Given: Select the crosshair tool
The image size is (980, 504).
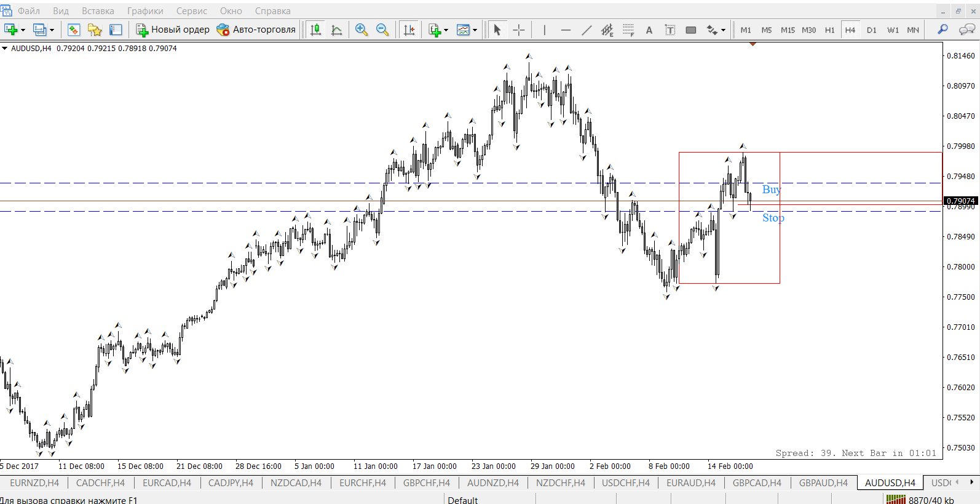Looking at the screenshot, I should point(519,30).
